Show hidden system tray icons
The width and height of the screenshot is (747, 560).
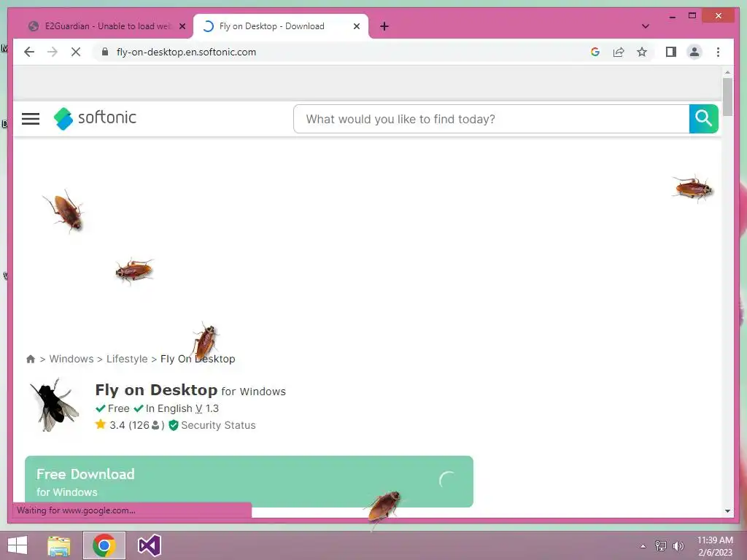(643, 546)
